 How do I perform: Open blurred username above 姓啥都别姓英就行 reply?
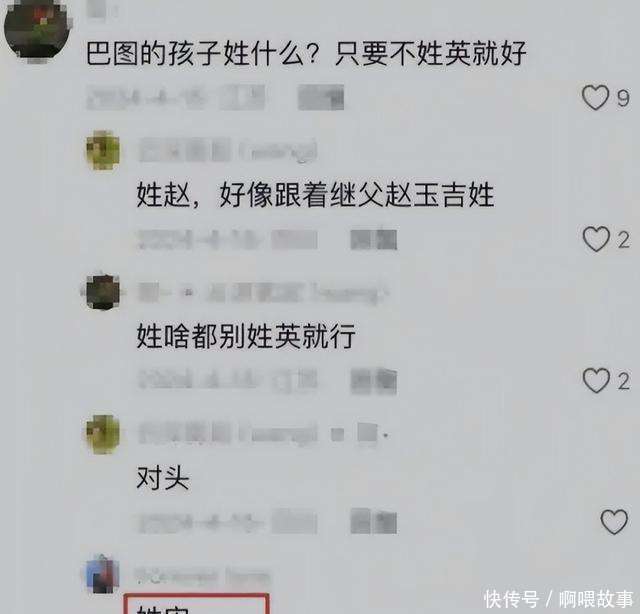(x=263, y=292)
